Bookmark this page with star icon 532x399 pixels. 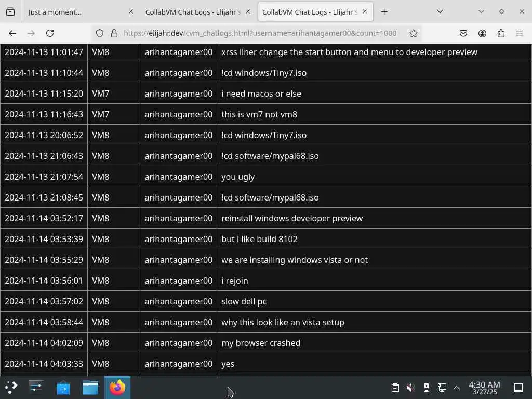(x=413, y=33)
